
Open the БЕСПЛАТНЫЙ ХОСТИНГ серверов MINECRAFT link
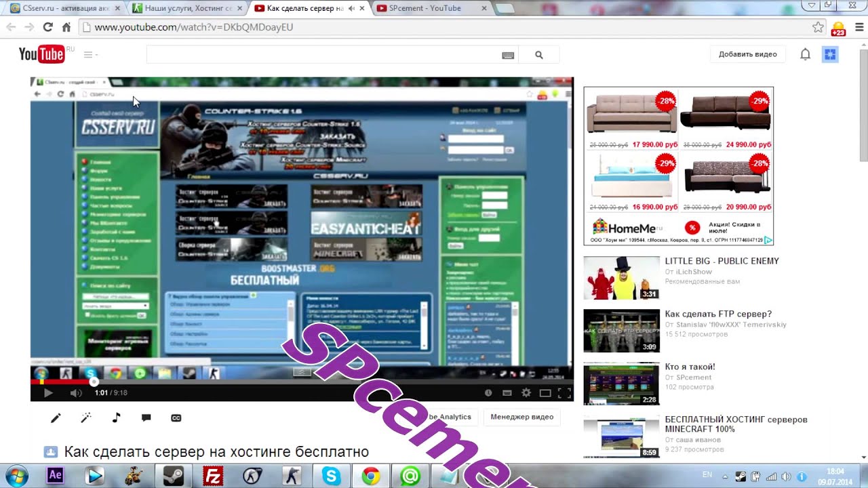736,424
